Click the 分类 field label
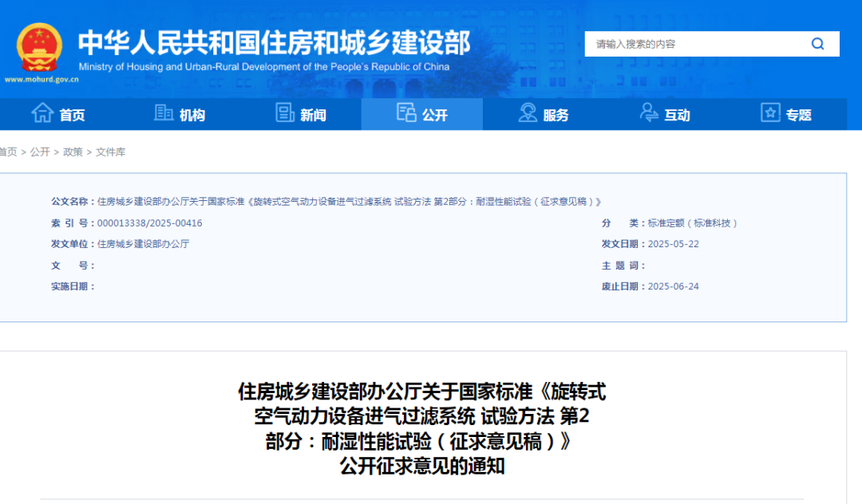 624,223
